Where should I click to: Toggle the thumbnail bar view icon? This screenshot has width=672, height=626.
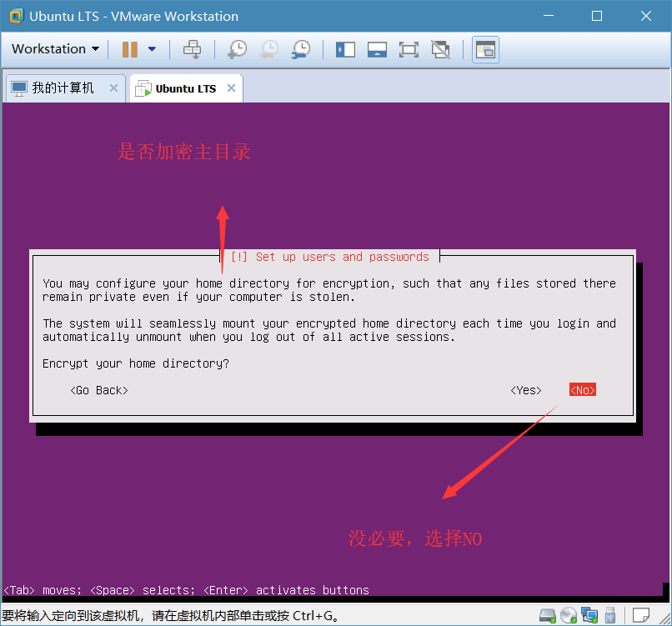[377, 49]
